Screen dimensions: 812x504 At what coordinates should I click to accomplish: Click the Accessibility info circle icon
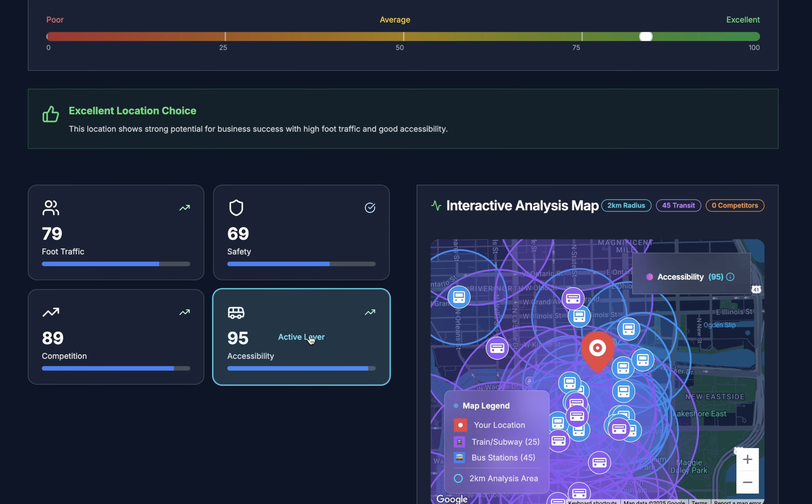(730, 277)
